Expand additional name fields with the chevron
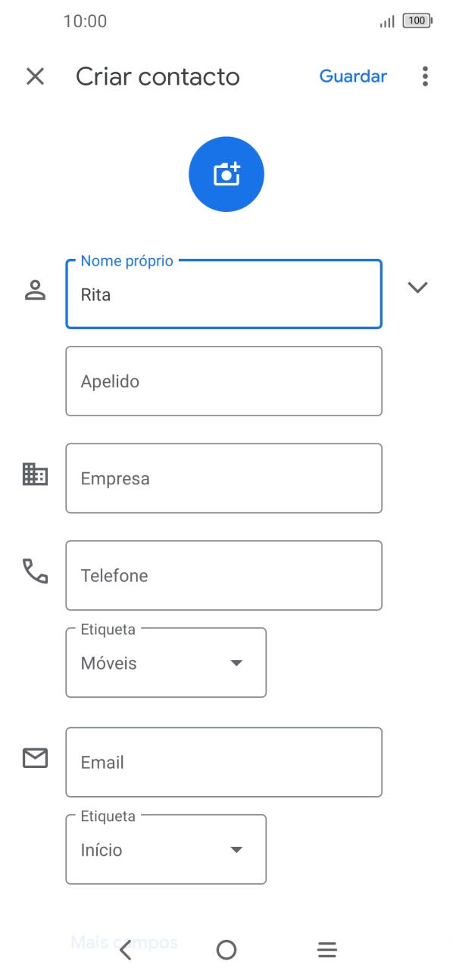This screenshot has width=453, height=980. pyautogui.click(x=417, y=288)
